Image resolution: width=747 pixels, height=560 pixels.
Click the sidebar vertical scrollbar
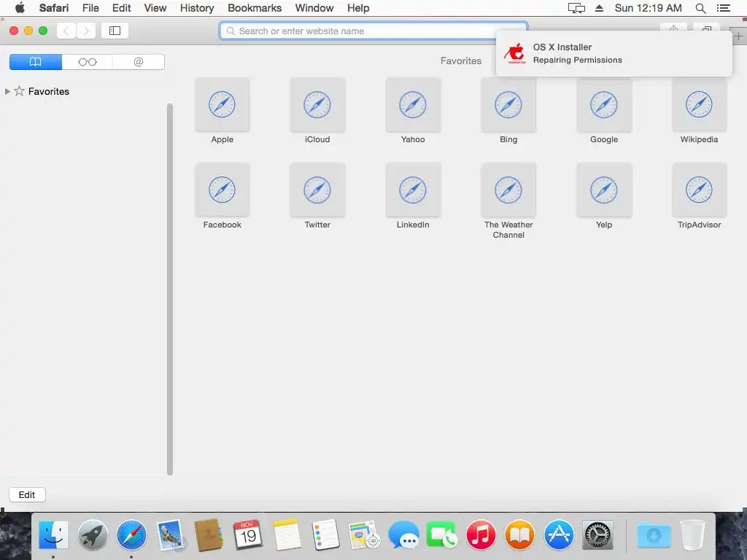coord(170,289)
